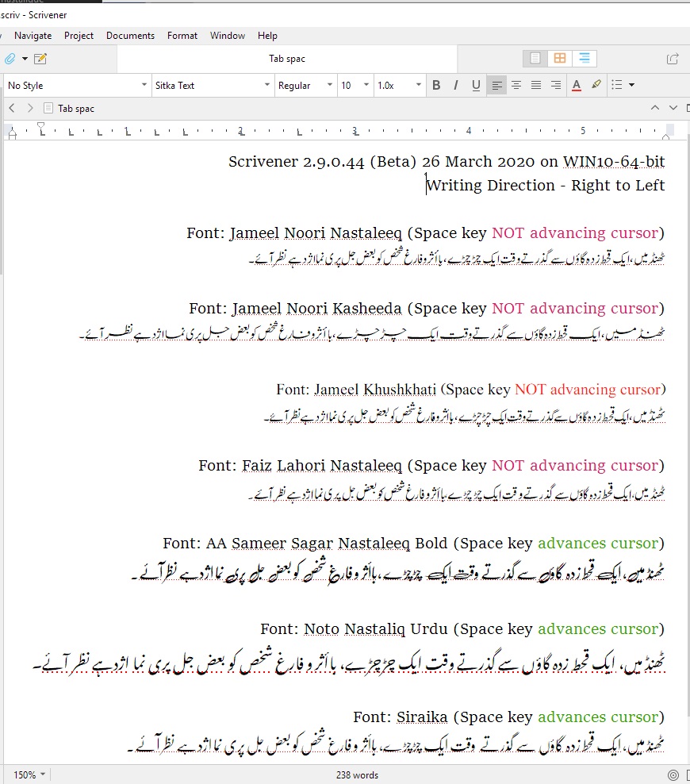
Task: Click the Tab spac toolbar search field
Action: (x=287, y=59)
